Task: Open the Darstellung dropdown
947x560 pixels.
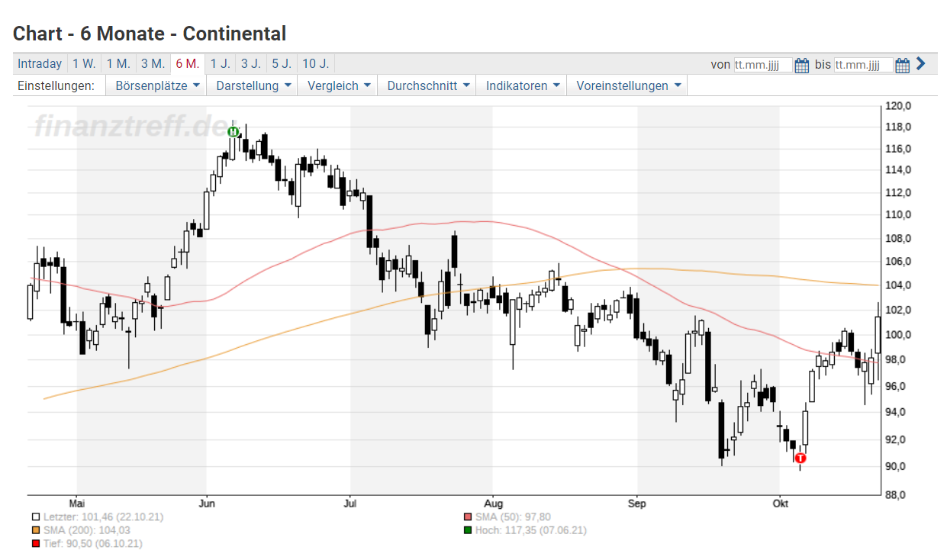Action: pos(254,85)
